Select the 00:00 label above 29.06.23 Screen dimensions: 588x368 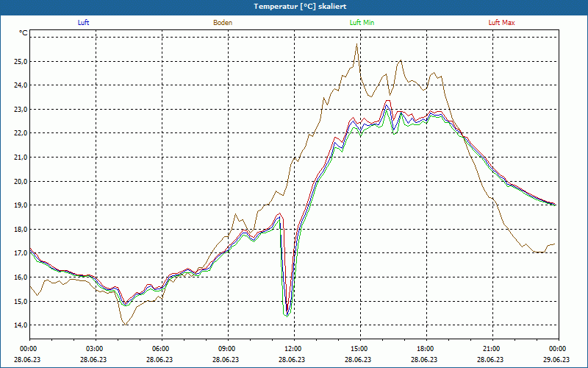tap(556, 349)
